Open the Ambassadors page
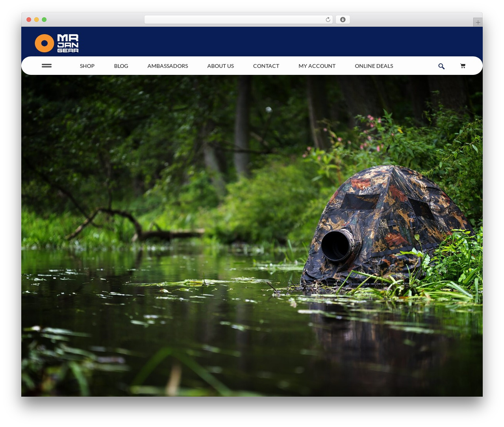This screenshot has width=504, height=427. point(168,66)
